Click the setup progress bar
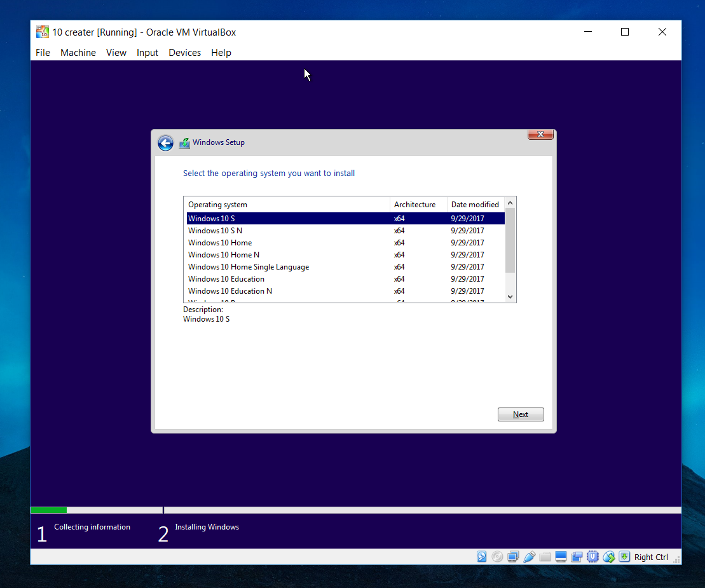The height and width of the screenshot is (588, 705). 355,510
